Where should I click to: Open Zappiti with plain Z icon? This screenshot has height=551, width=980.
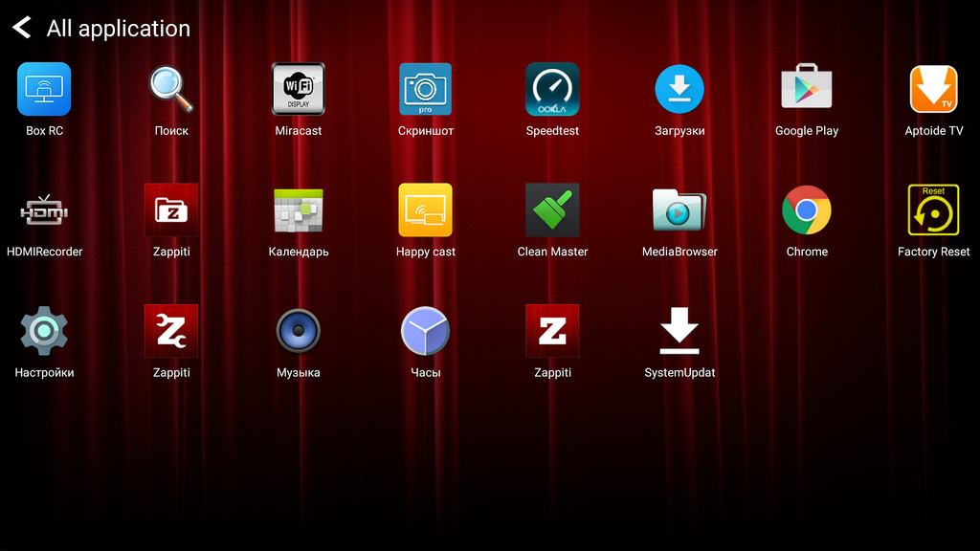[x=552, y=330]
